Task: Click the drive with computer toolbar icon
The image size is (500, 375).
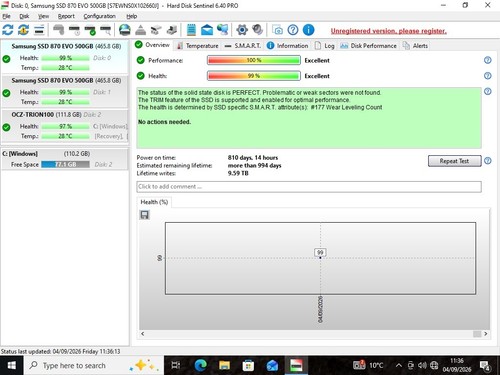Action: pos(172,30)
